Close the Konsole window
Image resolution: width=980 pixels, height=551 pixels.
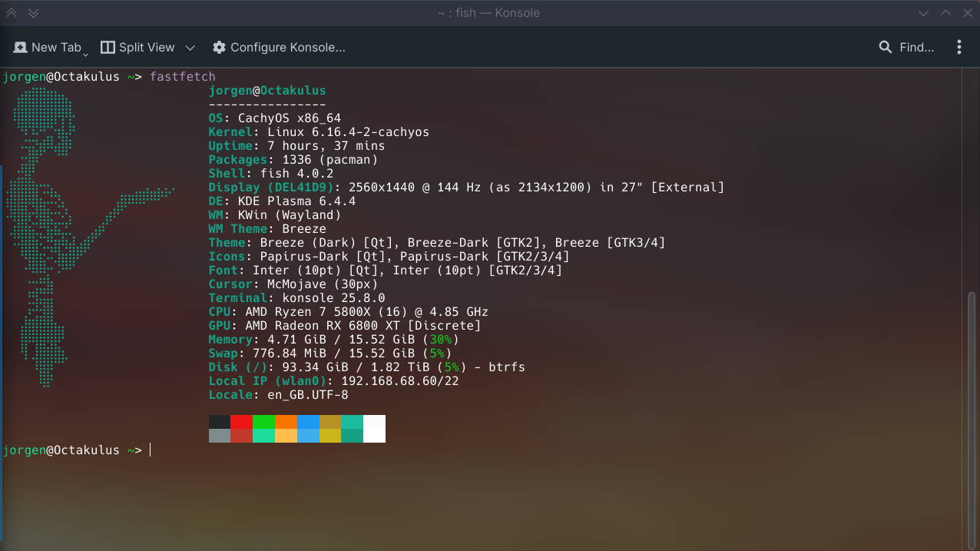[967, 13]
